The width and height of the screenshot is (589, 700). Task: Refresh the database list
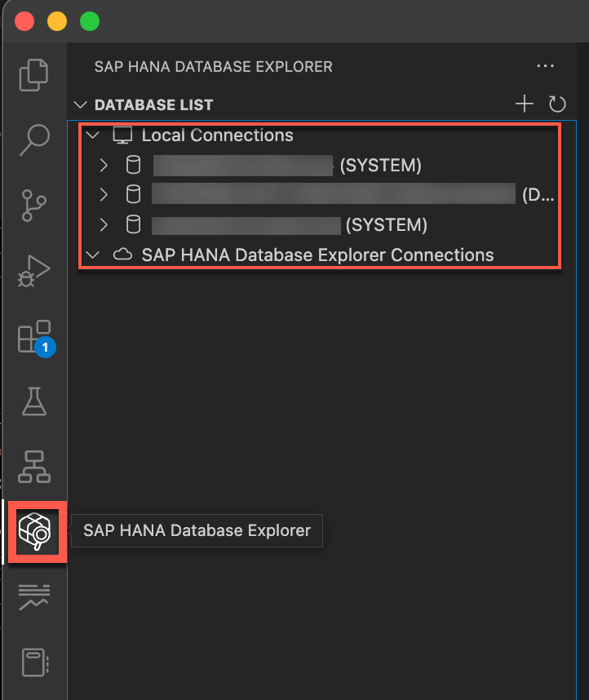click(x=557, y=104)
